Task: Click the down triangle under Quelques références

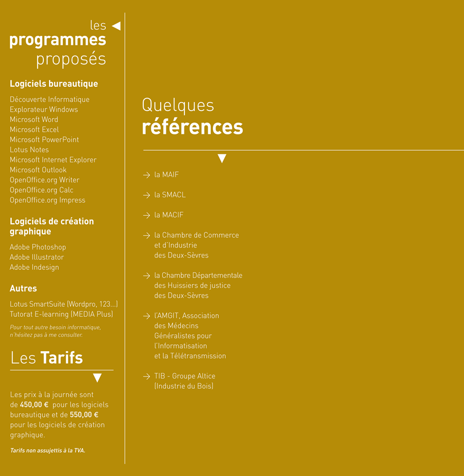Action: [x=222, y=159]
